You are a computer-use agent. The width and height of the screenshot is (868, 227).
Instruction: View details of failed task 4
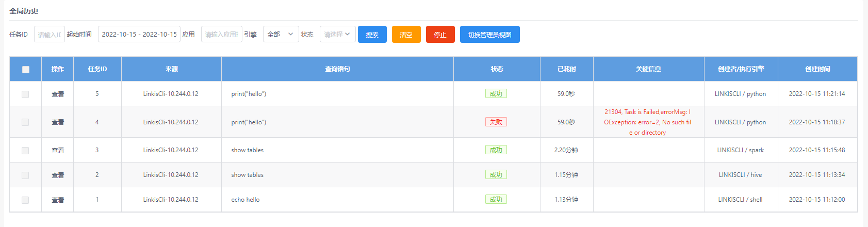click(58, 122)
